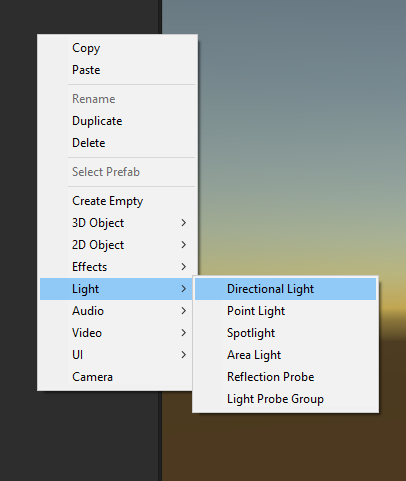Open the UI submenu
The height and width of the screenshot is (481, 406).
tap(116, 355)
